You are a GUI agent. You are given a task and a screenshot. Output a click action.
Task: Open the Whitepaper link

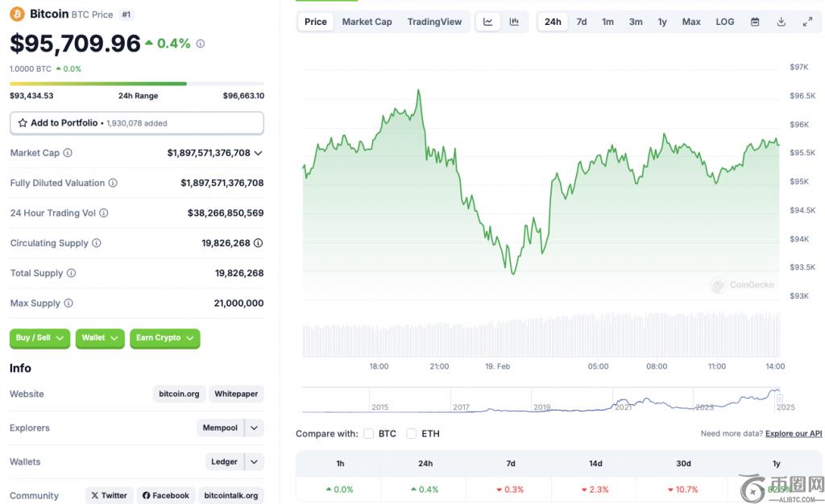click(x=236, y=395)
